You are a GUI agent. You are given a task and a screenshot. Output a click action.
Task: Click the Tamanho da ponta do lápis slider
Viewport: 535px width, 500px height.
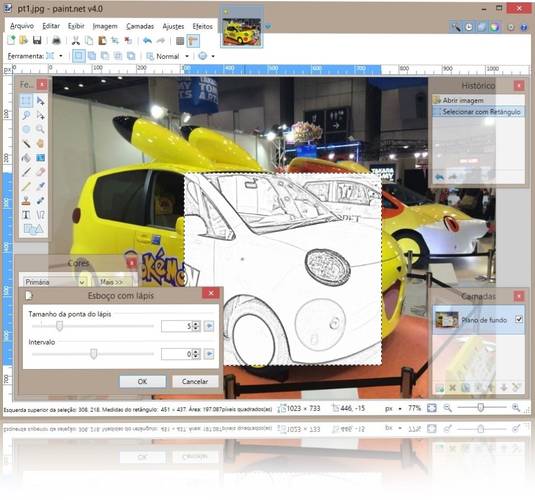tap(92, 326)
